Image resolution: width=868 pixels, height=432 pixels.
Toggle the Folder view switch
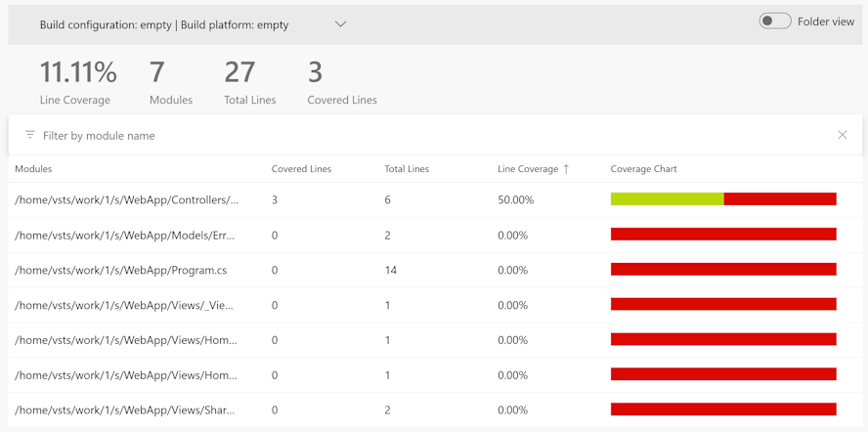pyautogui.click(x=774, y=22)
